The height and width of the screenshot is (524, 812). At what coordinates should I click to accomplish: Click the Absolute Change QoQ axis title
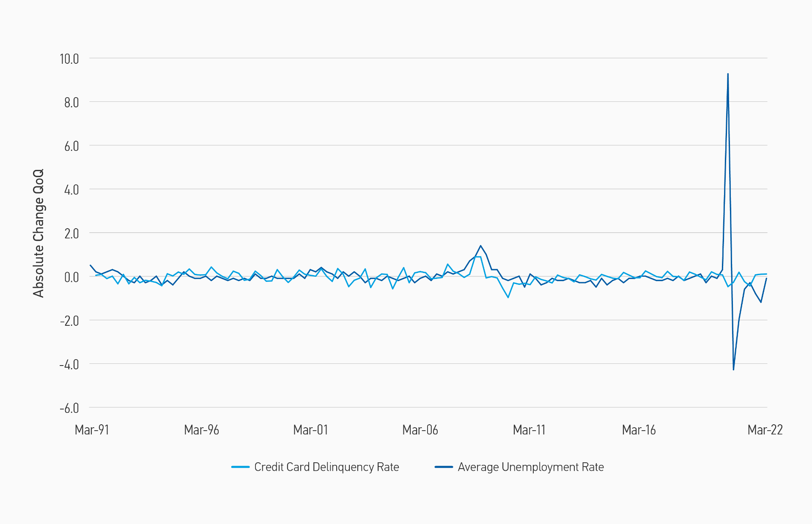pyautogui.click(x=38, y=233)
